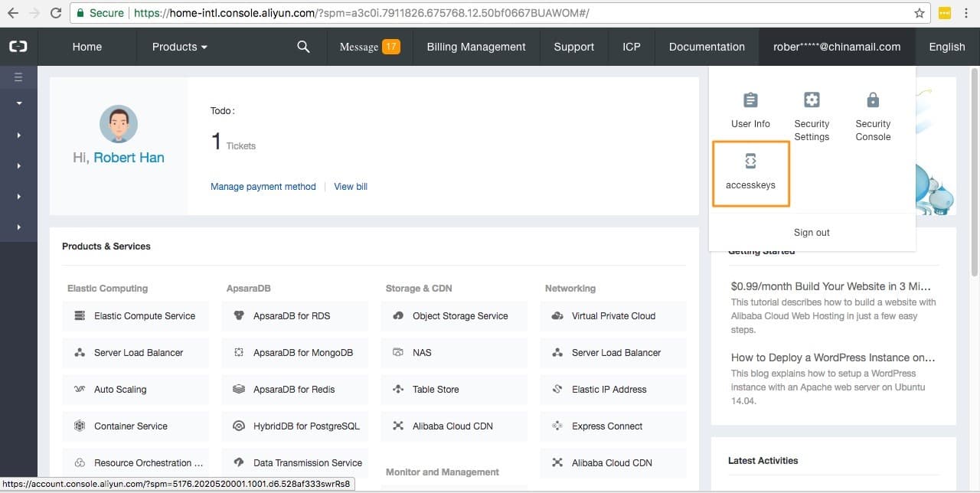Open Server Load Balancer under Elastic Computing

coord(136,352)
